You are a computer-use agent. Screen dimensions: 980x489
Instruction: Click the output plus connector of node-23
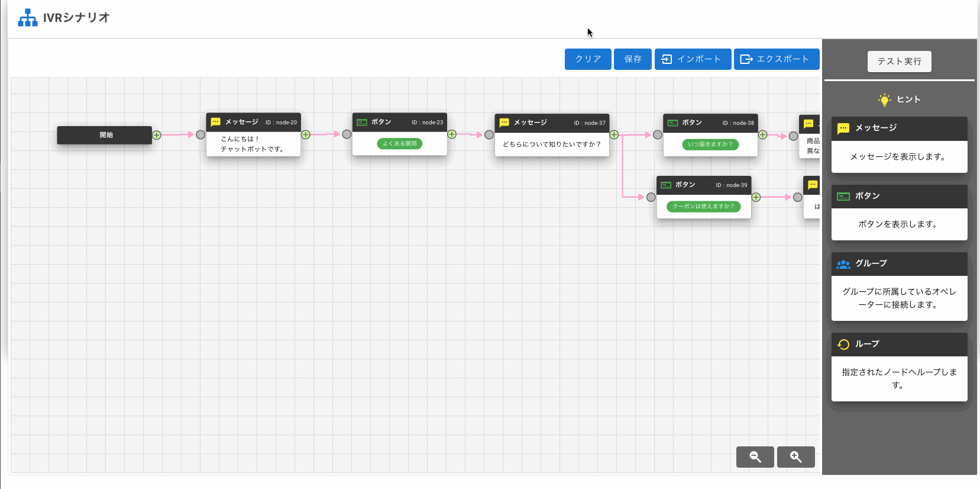click(452, 134)
